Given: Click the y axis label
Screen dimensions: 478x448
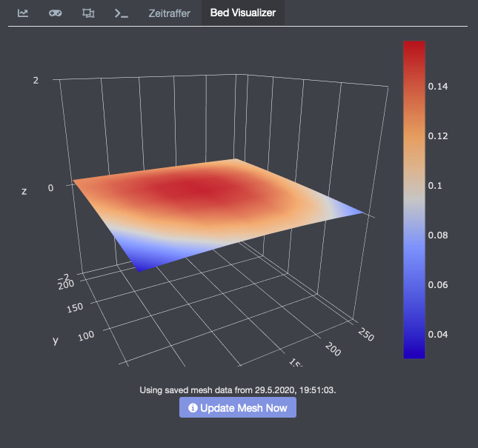Looking at the screenshot, I should [55, 340].
